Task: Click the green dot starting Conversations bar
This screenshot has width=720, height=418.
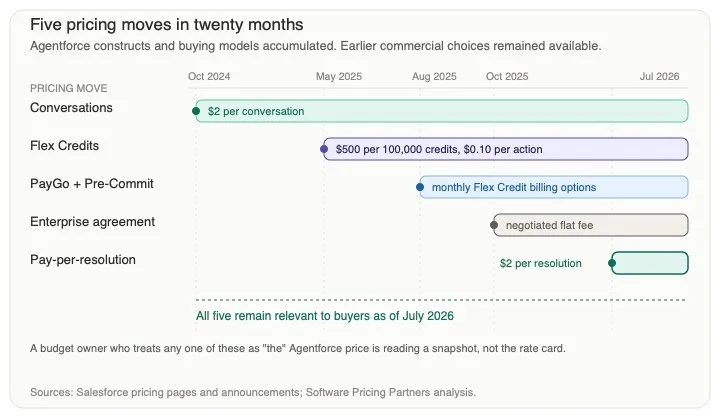Action: 196,111
